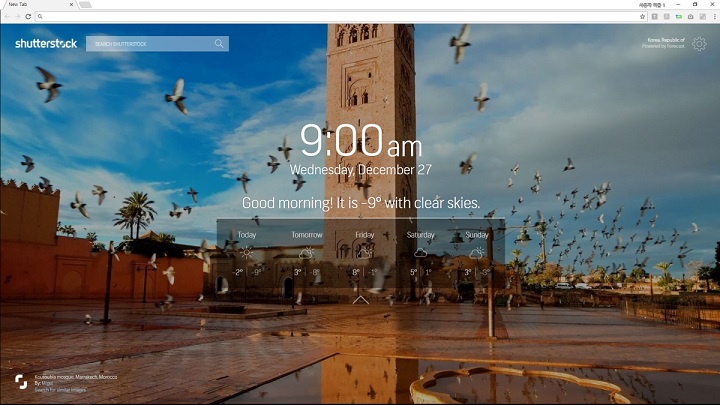Open settings via the gear icon
720x405 pixels.
point(699,44)
